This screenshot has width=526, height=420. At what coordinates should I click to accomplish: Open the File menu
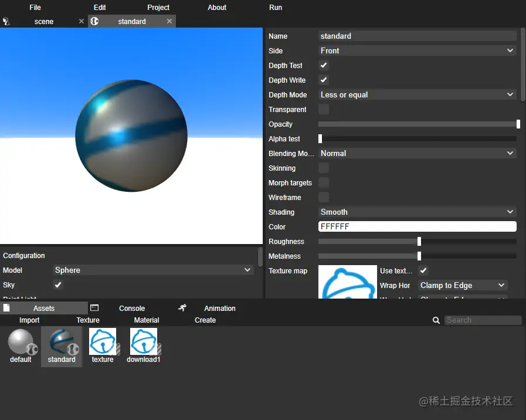35,8
